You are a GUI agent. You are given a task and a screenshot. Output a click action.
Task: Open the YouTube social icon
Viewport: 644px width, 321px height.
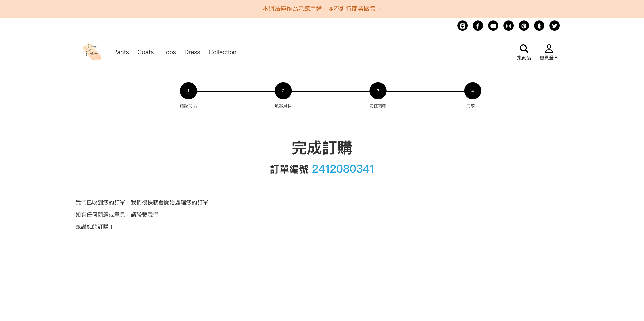click(x=493, y=26)
